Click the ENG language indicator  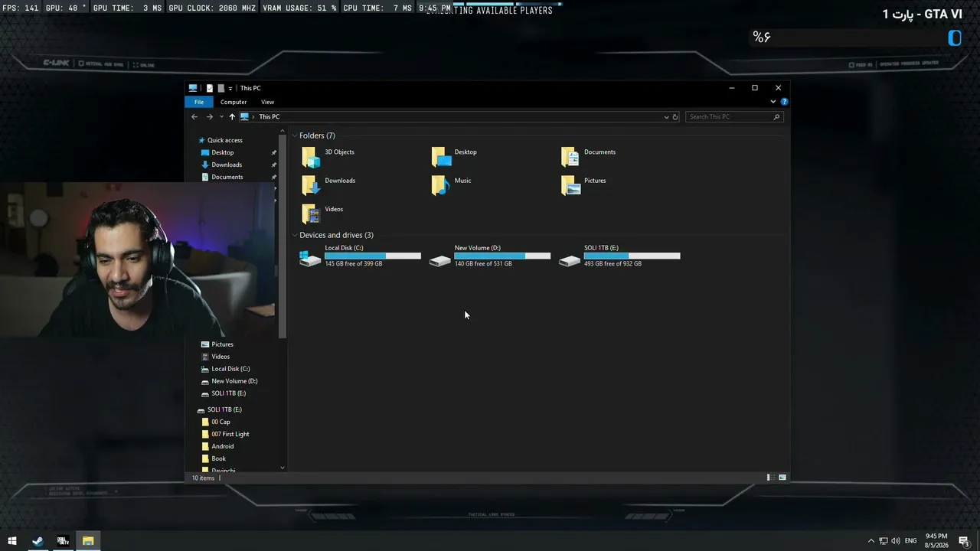(910, 541)
